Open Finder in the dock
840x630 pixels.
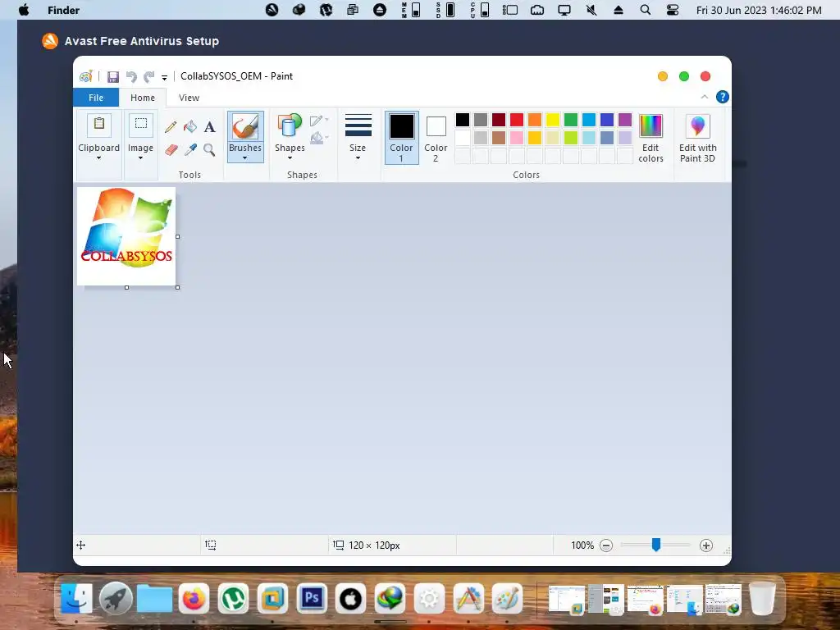click(x=76, y=598)
